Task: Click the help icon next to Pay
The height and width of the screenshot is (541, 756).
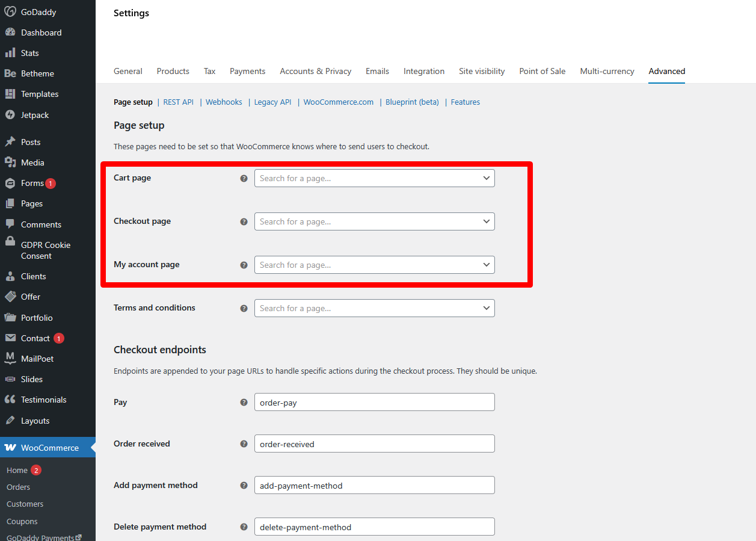Action: tap(244, 403)
